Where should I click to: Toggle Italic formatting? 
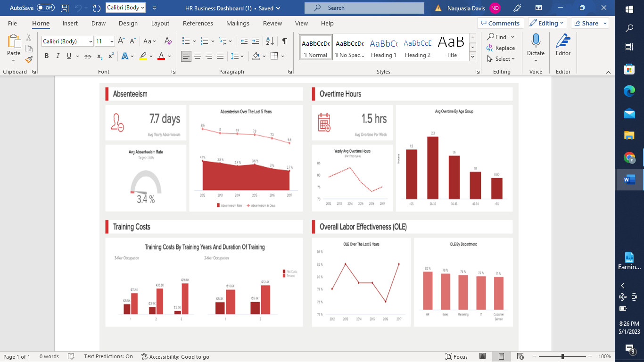click(x=58, y=56)
